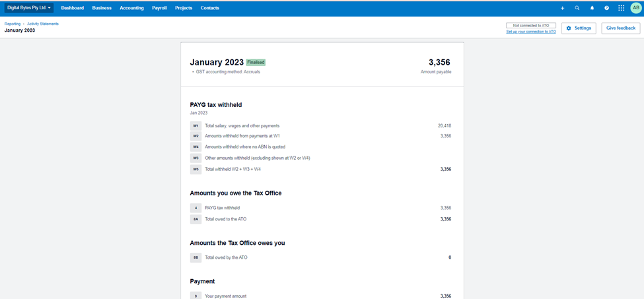Open the notifications bell
The image size is (644, 299).
(592, 8)
